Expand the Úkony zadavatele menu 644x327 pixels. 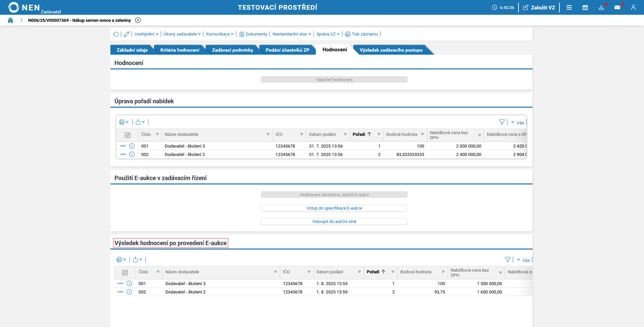click(x=182, y=34)
